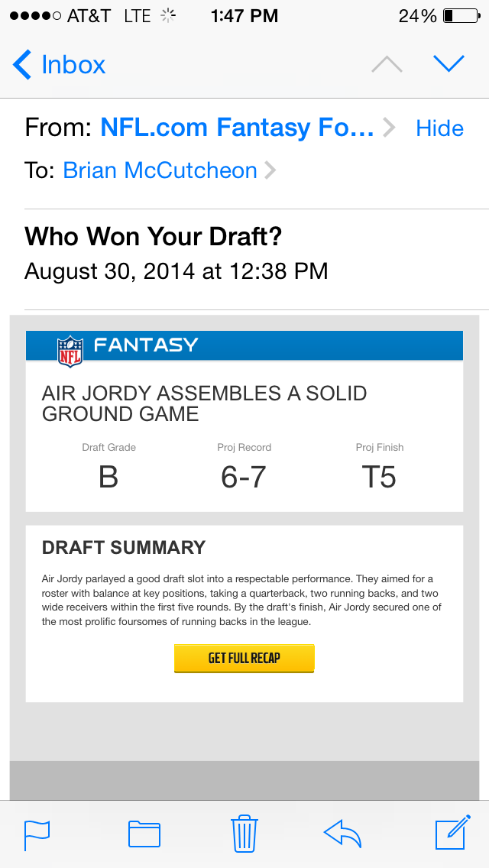The image size is (489, 868).
Task: Tap the Draft Summary heading
Action: point(124,548)
